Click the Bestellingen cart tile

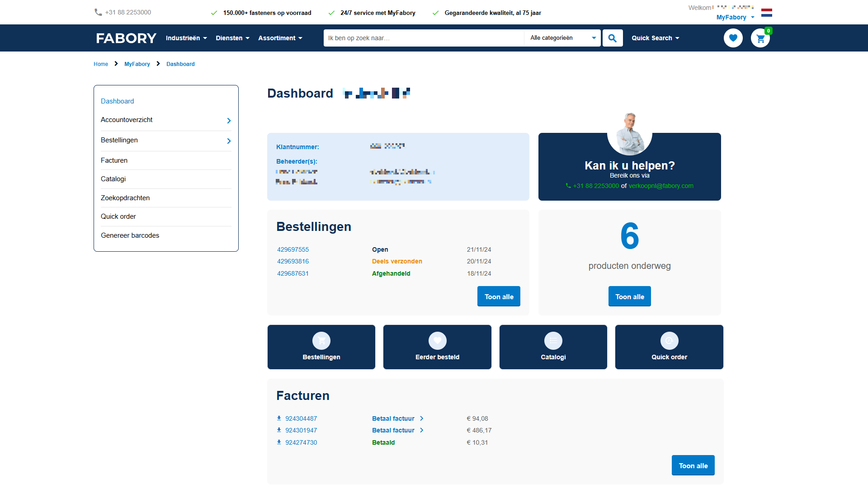tap(321, 347)
